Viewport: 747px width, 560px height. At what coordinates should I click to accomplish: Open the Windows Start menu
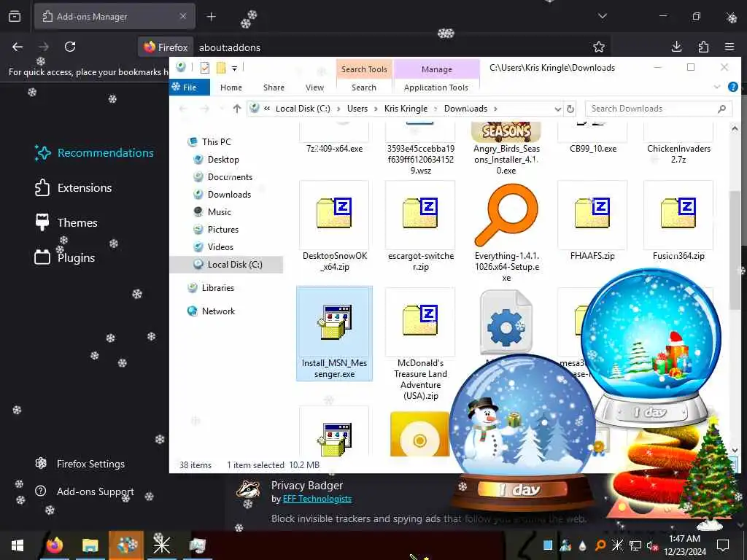point(18,545)
